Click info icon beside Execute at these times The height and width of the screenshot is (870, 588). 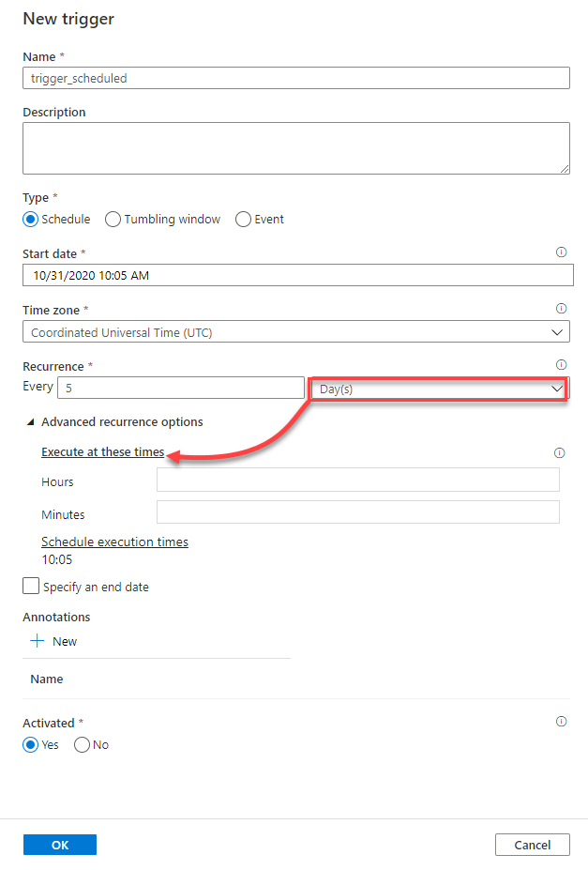pyautogui.click(x=560, y=452)
